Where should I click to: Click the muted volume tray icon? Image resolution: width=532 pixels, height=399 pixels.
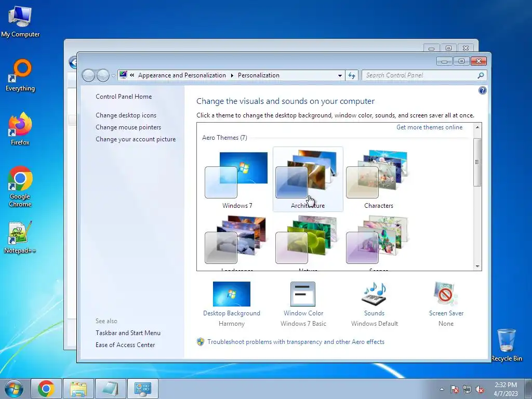click(480, 389)
